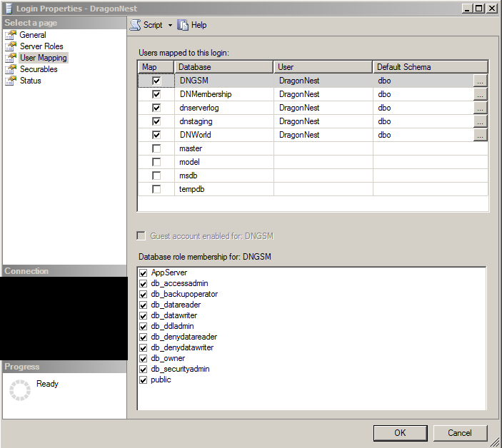Click the Database column header
Viewport: 502px width, 448px height.
pos(224,67)
